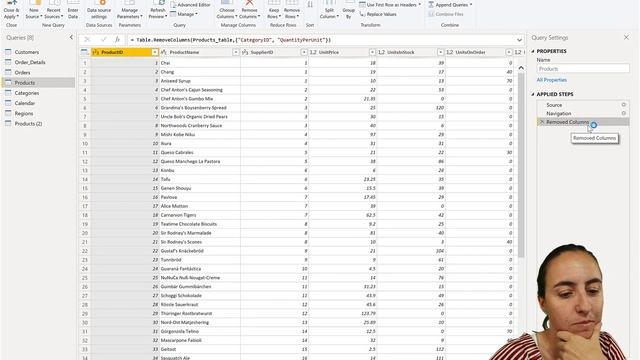640x360 pixels.
Task: Select the Products (2) query
Action: coord(28,124)
